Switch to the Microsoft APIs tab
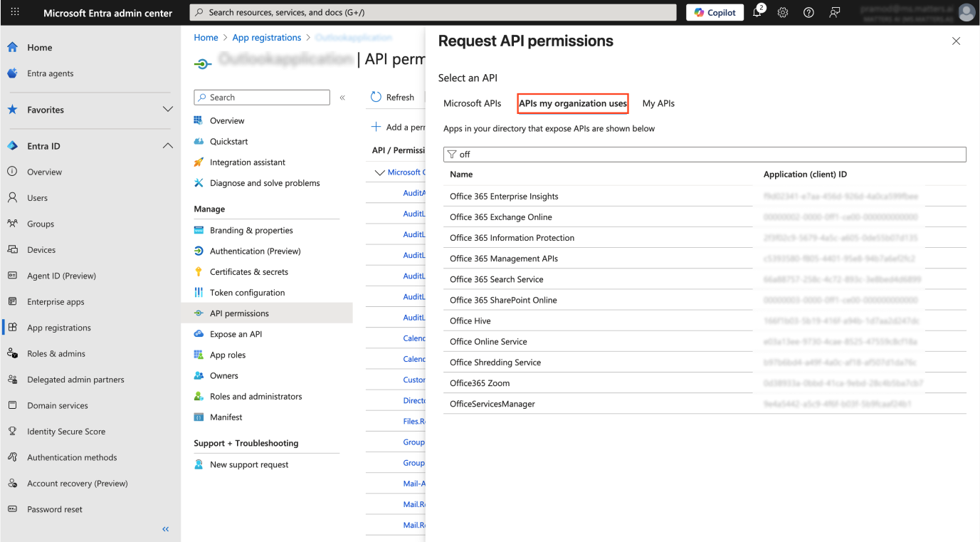The height and width of the screenshot is (542, 980). (473, 103)
